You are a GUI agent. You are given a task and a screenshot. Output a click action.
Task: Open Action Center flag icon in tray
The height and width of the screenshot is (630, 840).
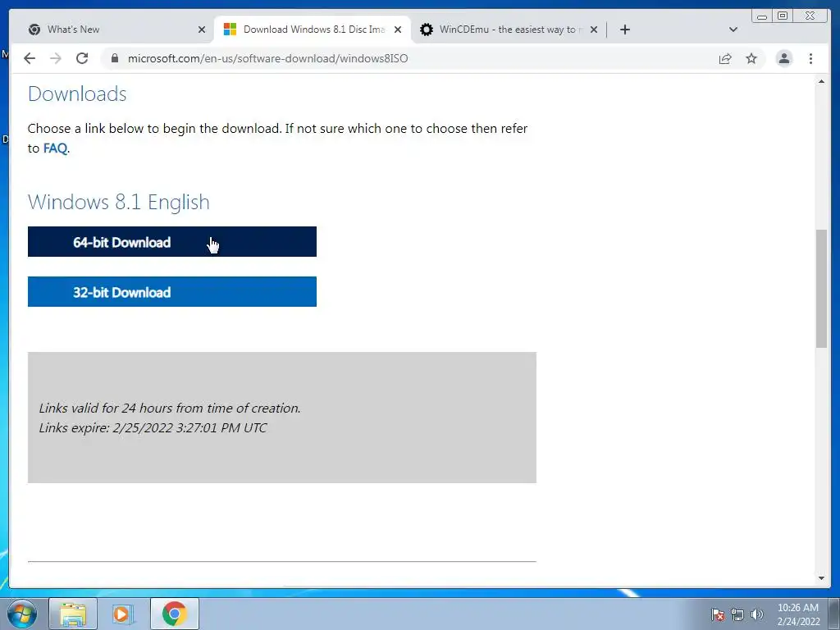click(x=717, y=614)
